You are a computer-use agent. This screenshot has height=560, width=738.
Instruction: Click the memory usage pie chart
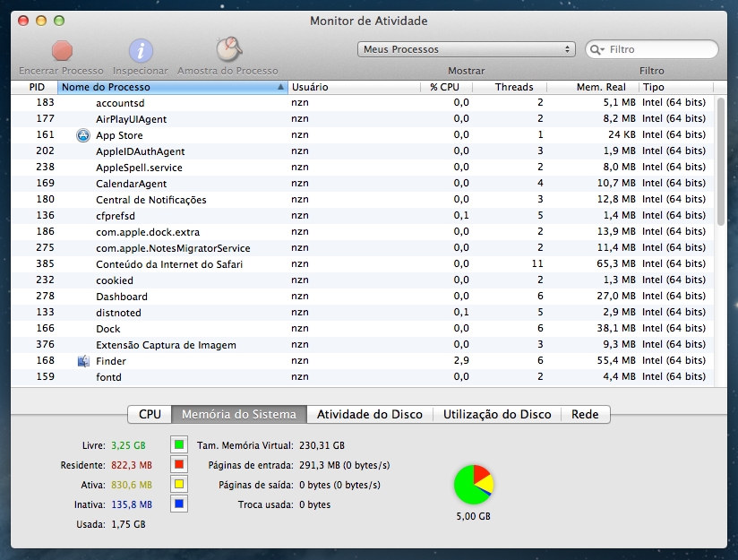474,485
